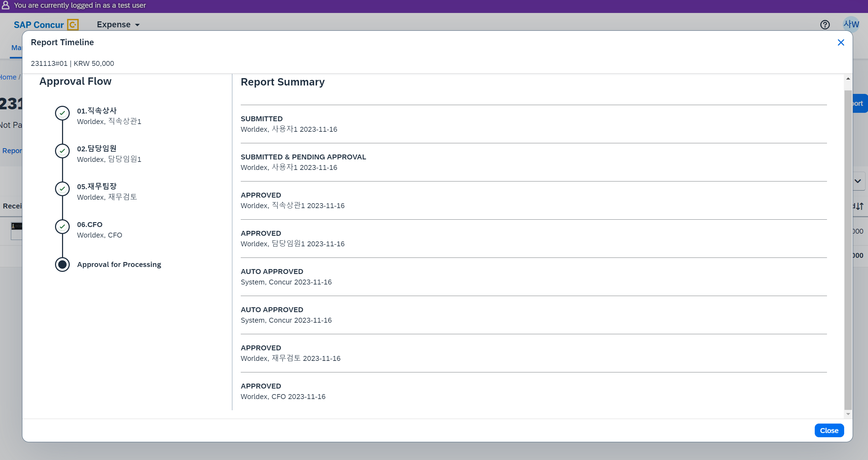Click the 'SUBMITTED & PENDING APPROVAL' entry
Viewport: 868px width, 460px height.
[303, 157]
